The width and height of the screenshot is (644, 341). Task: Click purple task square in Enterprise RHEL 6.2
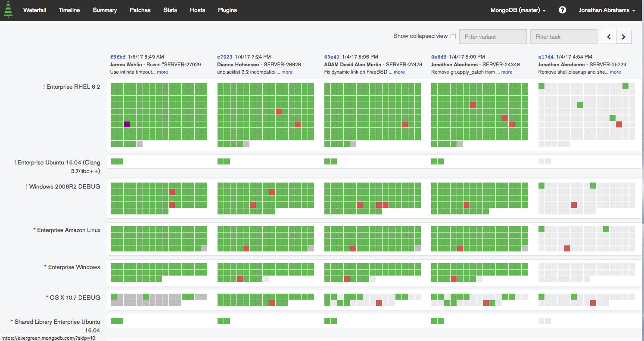click(127, 124)
